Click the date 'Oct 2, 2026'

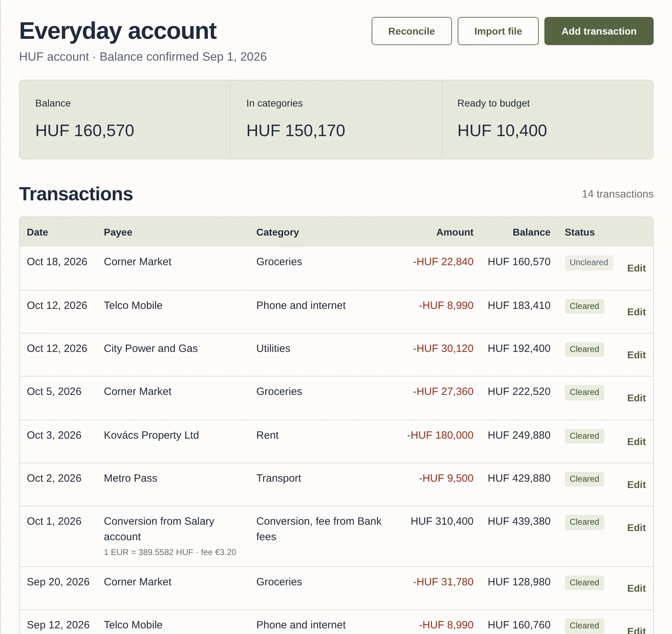[x=54, y=478]
